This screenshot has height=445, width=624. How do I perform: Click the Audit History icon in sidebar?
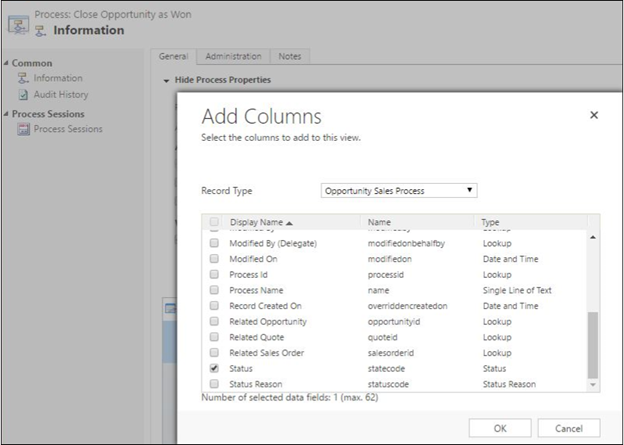click(x=24, y=95)
